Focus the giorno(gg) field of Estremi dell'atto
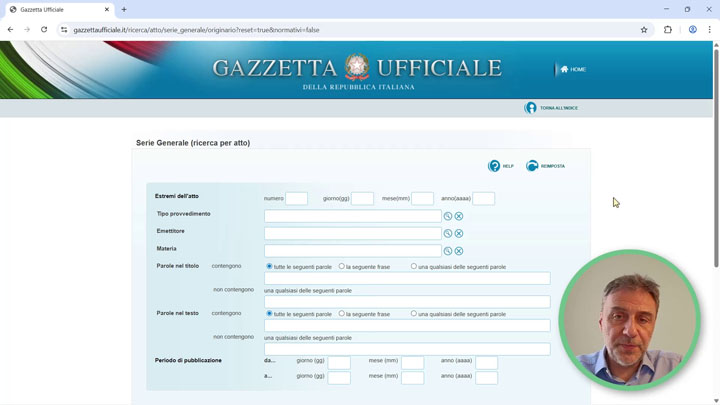The height and width of the screenshot is (405, 720). pos(362,198)
